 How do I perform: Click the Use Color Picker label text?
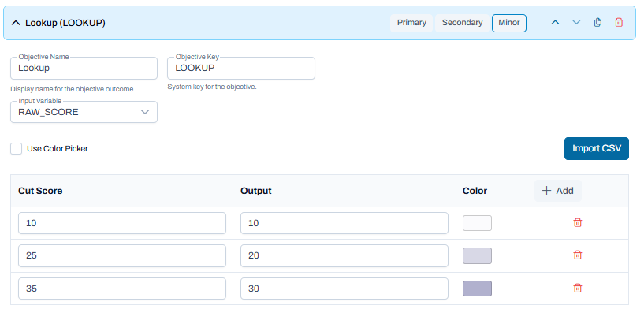(x=58, y=149)
